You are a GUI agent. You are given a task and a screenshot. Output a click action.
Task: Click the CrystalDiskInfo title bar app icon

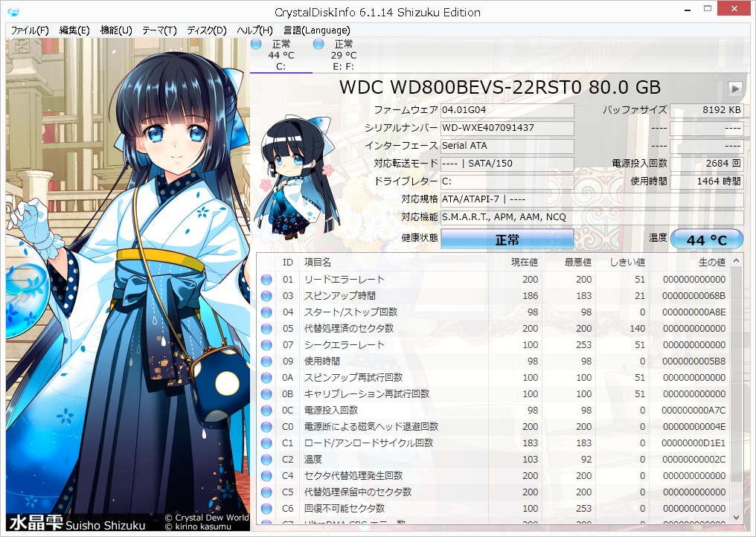click(x=13, y=11)
